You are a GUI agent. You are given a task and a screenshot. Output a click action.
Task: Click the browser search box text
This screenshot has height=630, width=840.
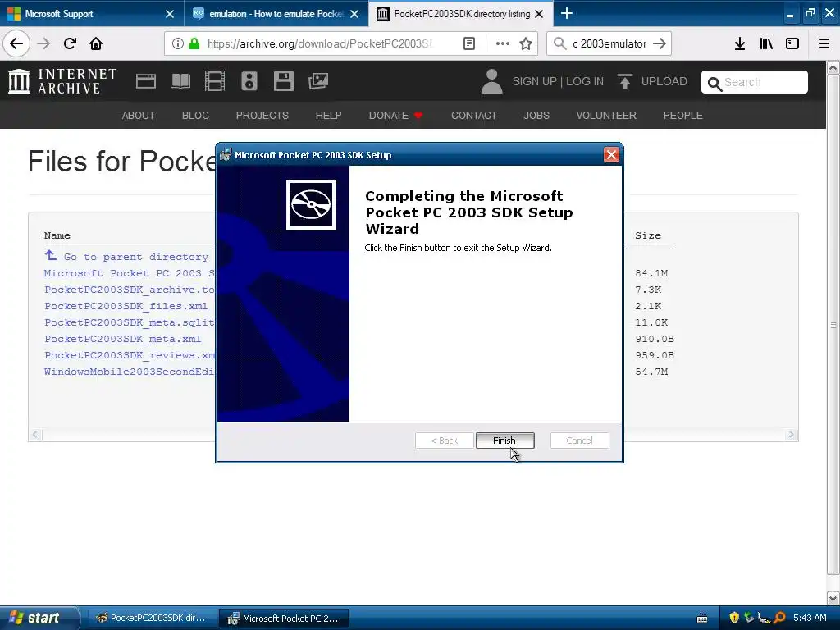(609, 43)
